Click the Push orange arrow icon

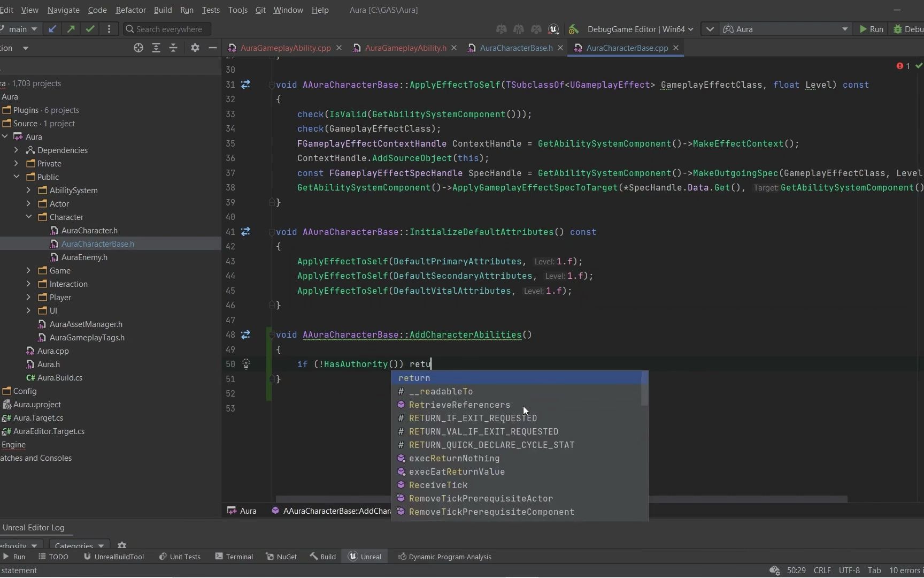(x=71, y=29)
